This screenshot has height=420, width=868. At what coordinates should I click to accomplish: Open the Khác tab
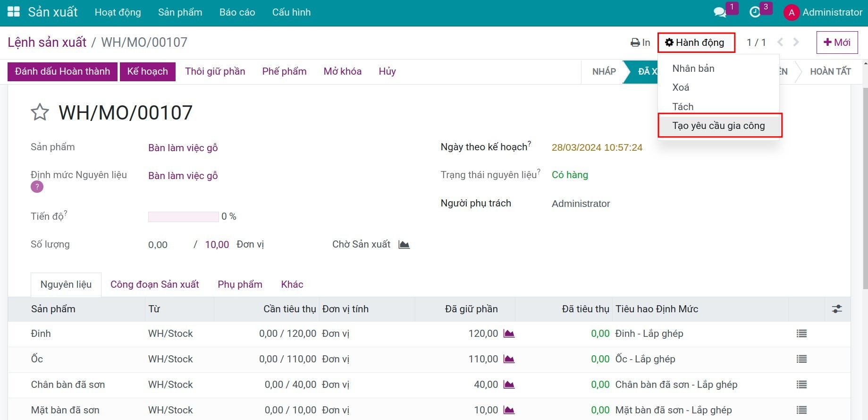click(292, 284)
